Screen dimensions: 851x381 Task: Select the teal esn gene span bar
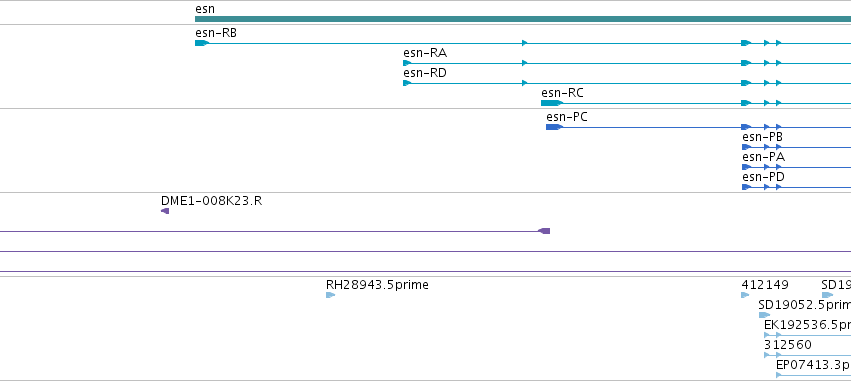523,19
